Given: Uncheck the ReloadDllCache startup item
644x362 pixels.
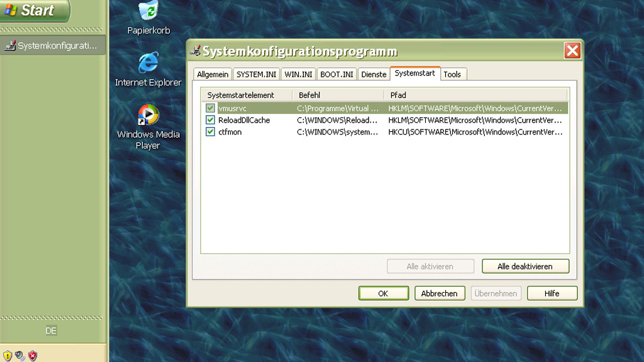Looking at the screenshot, I should click(x=210, y=120).
